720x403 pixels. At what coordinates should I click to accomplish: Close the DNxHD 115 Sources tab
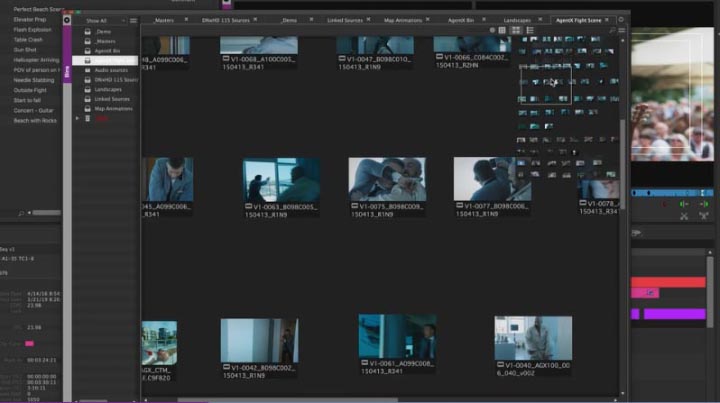click(255, 19)
